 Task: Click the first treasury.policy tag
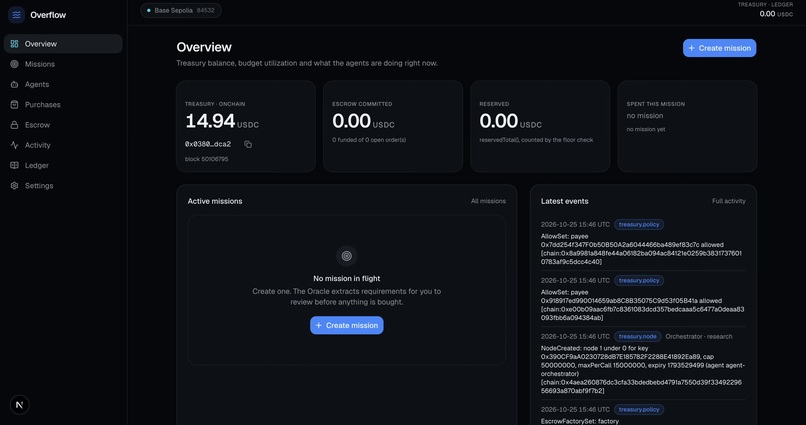coord(638,225)
